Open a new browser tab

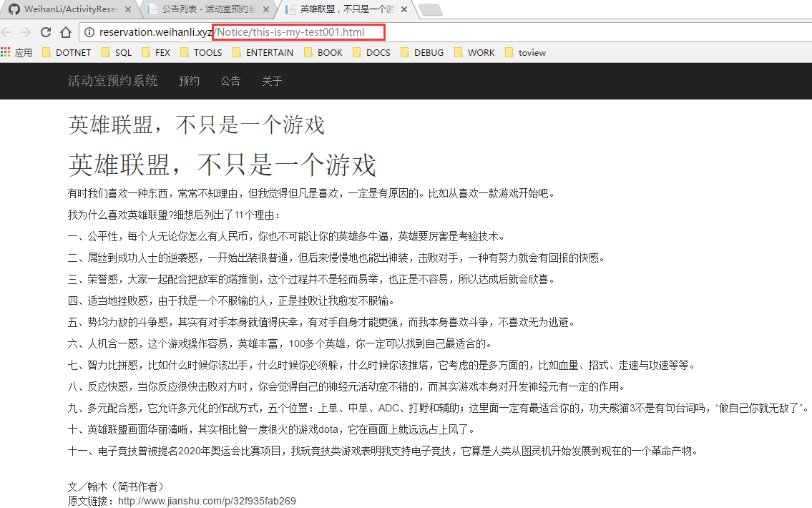[x=430, y=9]
